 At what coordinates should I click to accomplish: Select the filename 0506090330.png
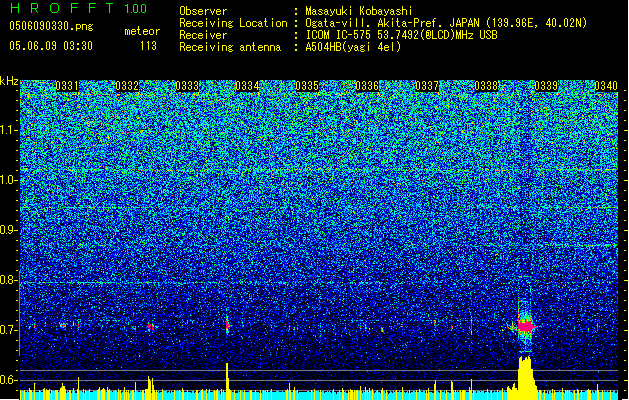tap(51, 26)
